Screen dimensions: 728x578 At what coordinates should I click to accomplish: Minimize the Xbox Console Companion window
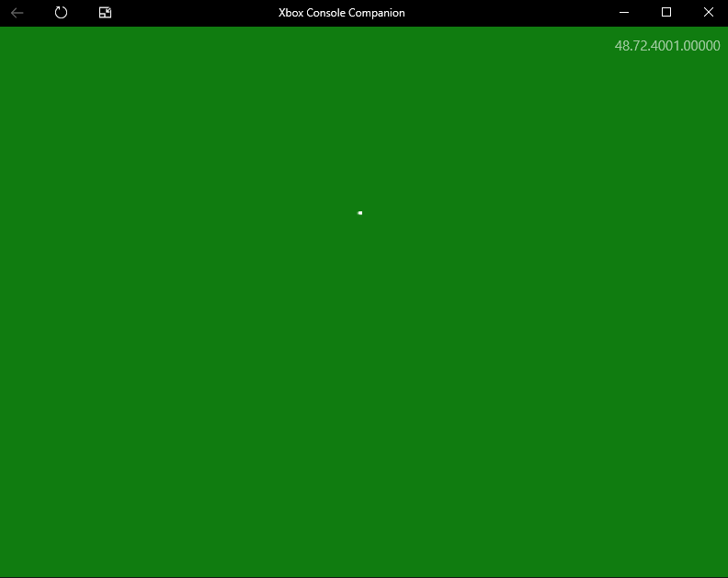tap(624, 13)
